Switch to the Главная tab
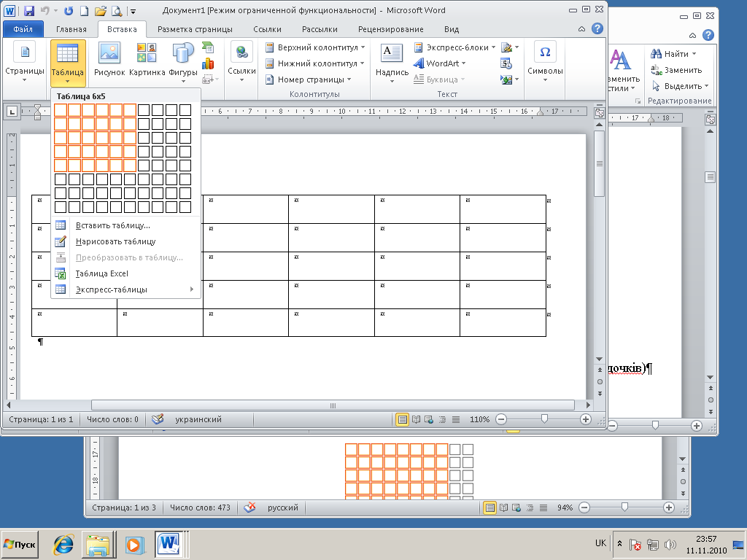The image size is (747, 560). [x=71, y=29]
